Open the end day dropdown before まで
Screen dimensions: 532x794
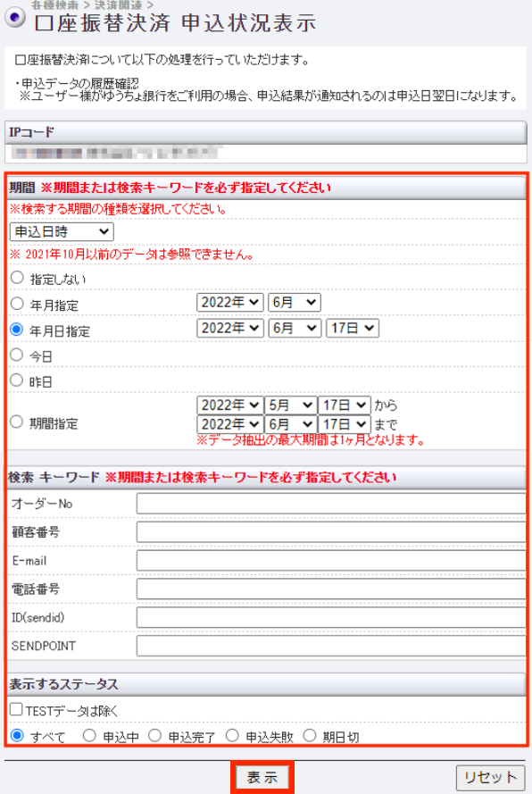coord(345,424)
